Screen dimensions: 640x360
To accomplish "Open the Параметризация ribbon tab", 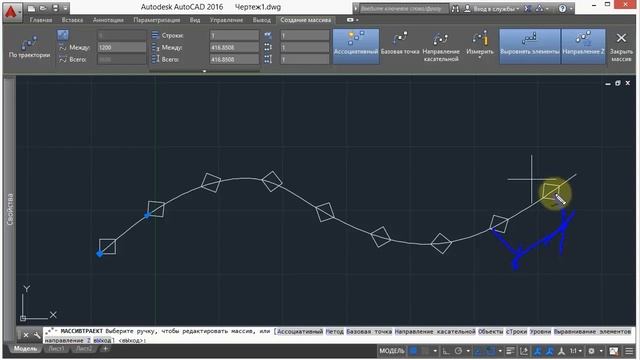I will click(x=157, y=20).
